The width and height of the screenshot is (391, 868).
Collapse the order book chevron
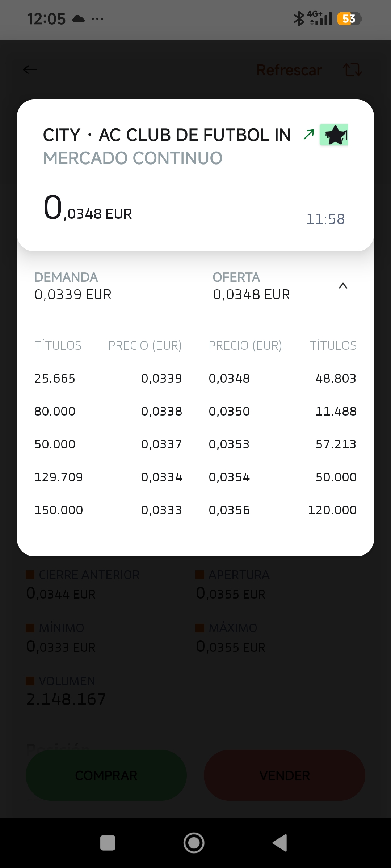coord(343,286)
